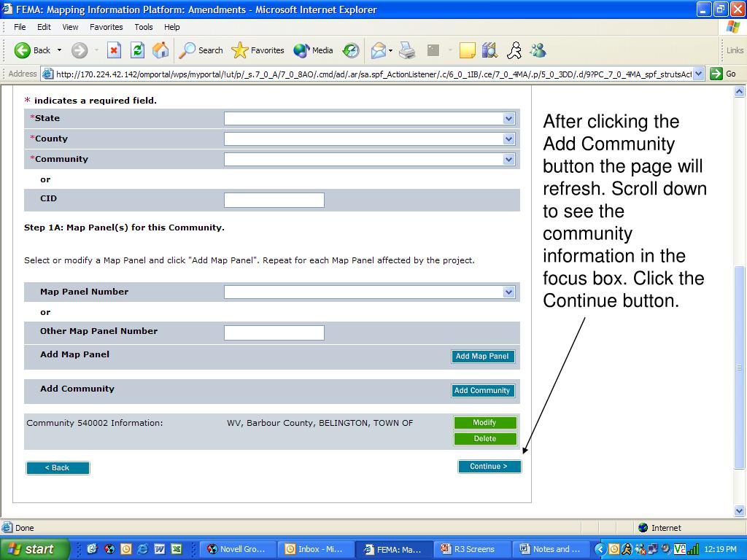Click the Add Community button
The height and width of the screenshot is (560, 747).
click(483, 391)
